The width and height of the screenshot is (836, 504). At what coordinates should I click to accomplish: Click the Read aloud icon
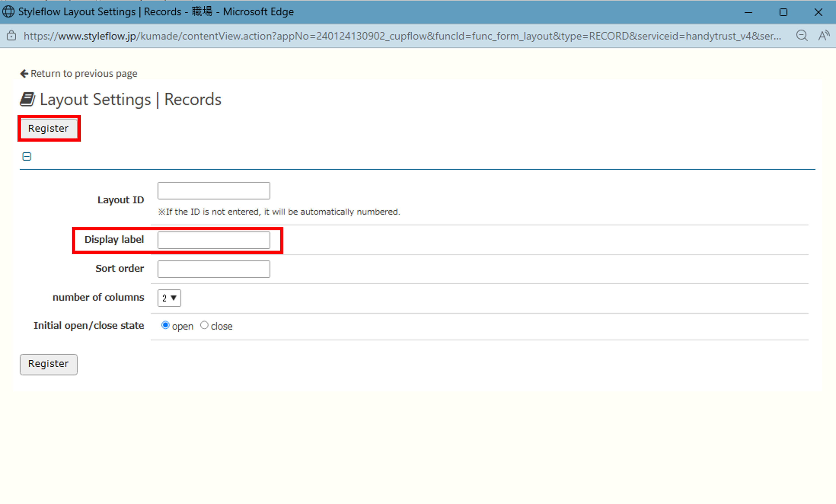coord(824,36)
